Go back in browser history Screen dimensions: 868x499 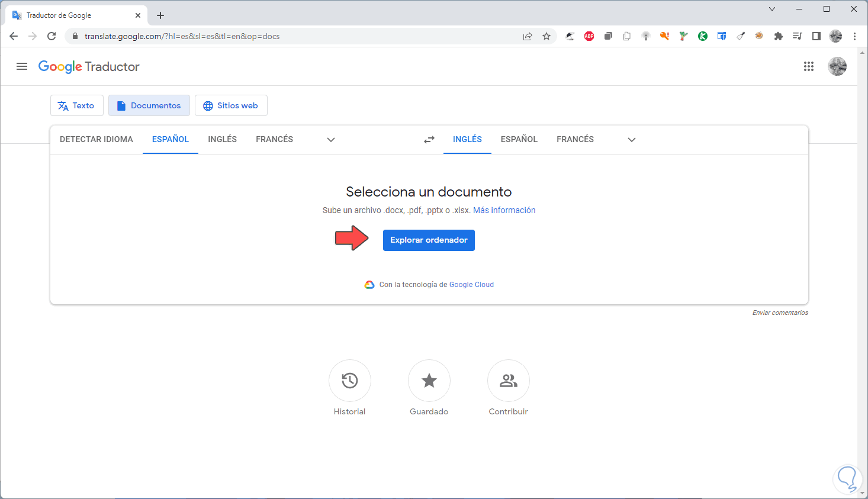coord(14,36)
